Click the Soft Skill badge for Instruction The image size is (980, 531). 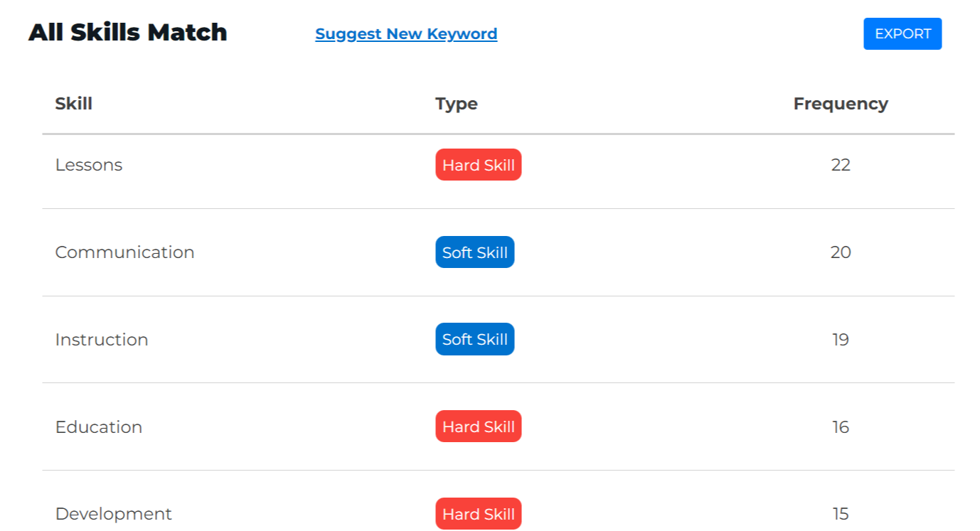tap(475, 340)
